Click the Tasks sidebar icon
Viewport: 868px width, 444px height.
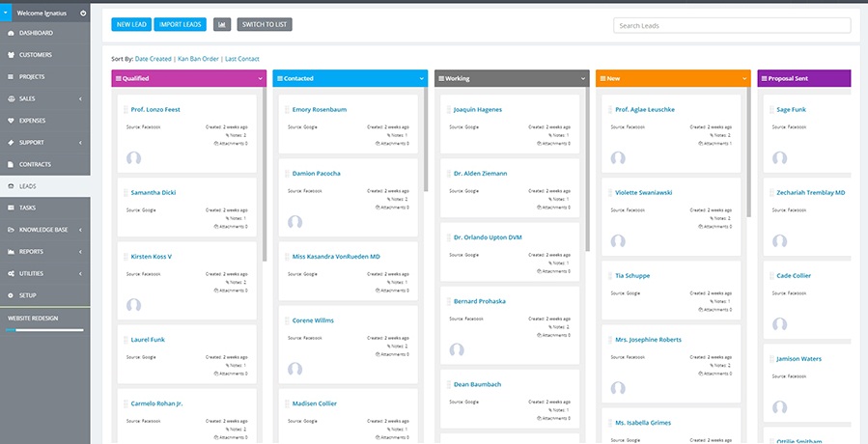(12, 208)
